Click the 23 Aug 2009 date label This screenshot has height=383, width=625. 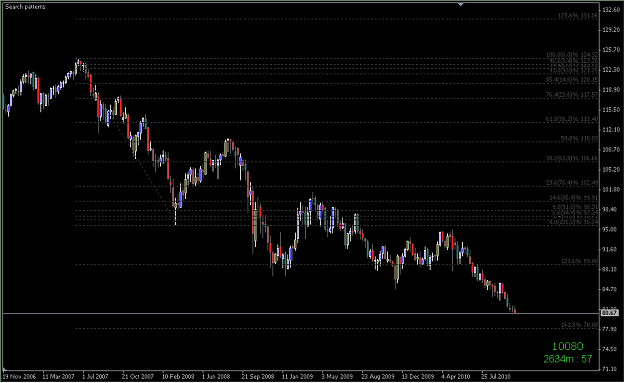[x=378, y=376]
